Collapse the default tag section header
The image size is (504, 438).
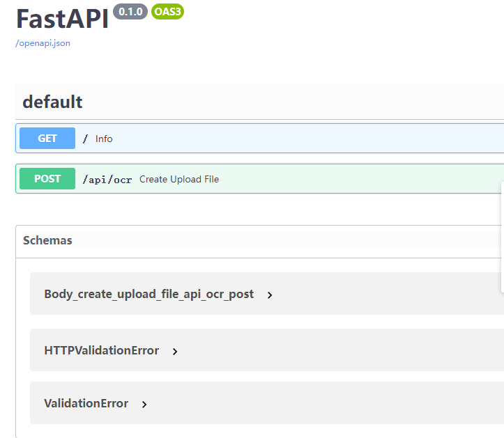tap(260, 102)
